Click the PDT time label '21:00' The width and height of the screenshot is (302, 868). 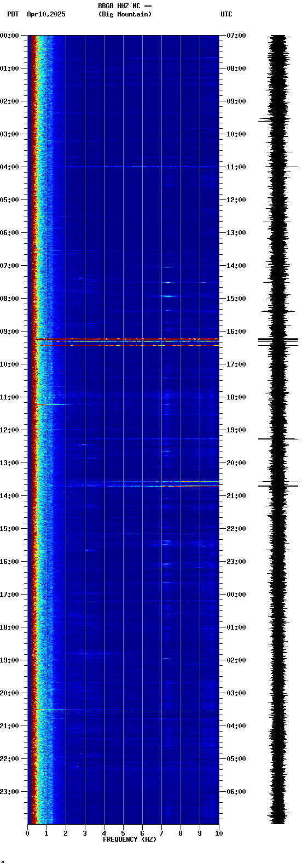click(x=9, y=726)
